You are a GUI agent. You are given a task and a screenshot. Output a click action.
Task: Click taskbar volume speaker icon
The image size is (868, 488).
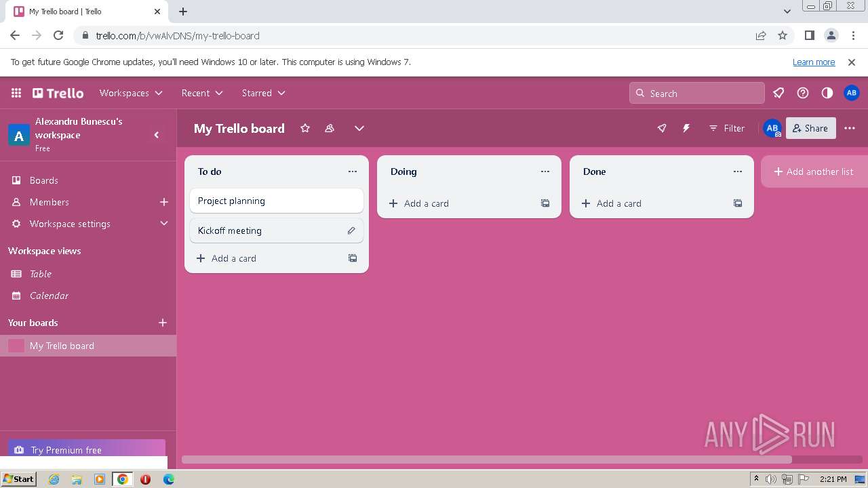[x=771, y=479]
